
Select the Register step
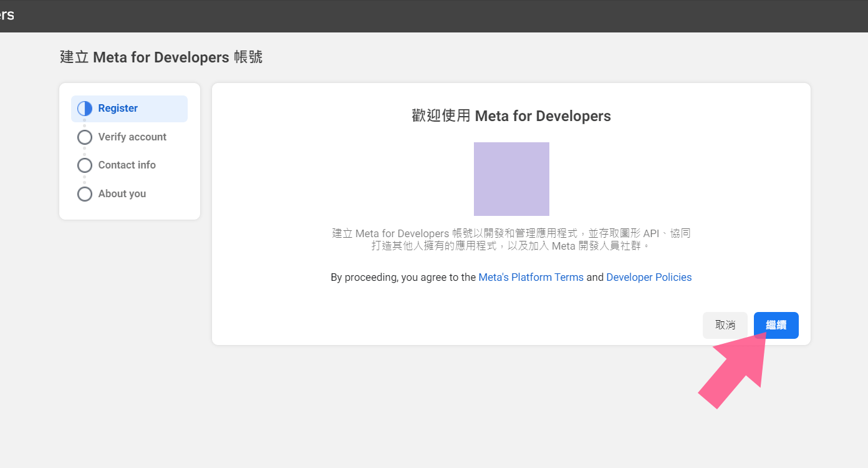point(129,109)
